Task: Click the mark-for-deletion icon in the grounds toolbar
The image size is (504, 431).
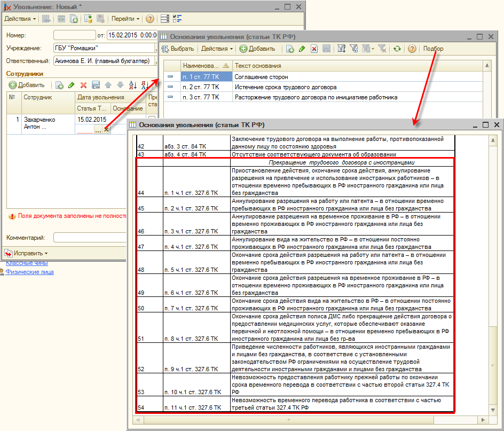Action: [314, 49]
